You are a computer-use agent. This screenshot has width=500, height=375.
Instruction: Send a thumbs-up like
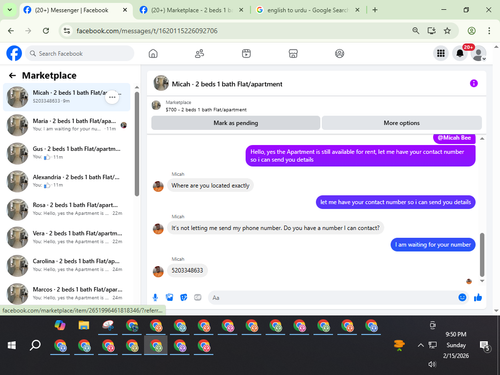(x=478, y=297)
